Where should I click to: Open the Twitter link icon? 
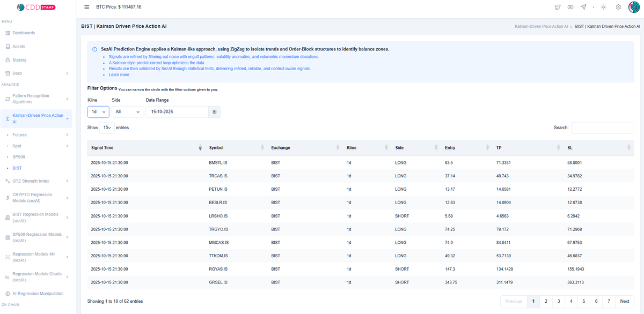coord(558,7)
